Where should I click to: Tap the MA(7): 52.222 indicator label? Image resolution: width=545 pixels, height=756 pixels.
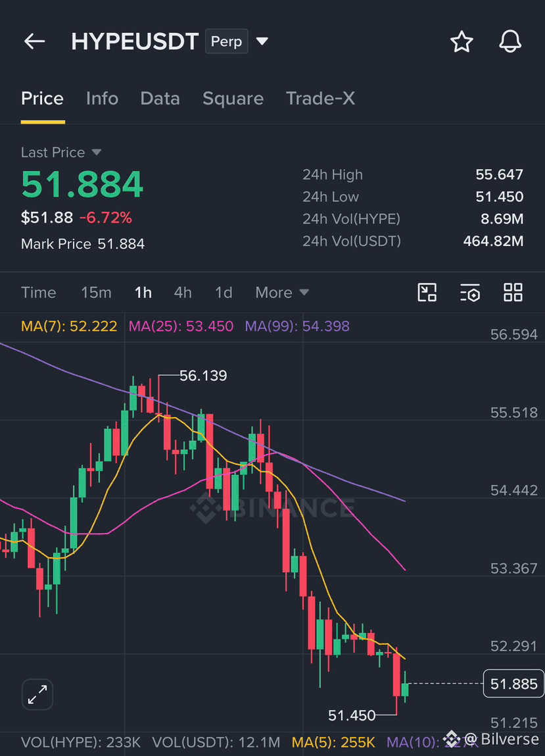[69, 326]
